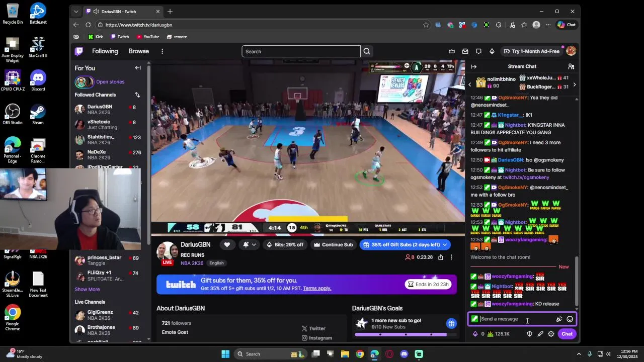Screen dimensions: 644x362
Task: Open Discord from the taskbar
Action: pyautogui.click(x=404, y=354)
